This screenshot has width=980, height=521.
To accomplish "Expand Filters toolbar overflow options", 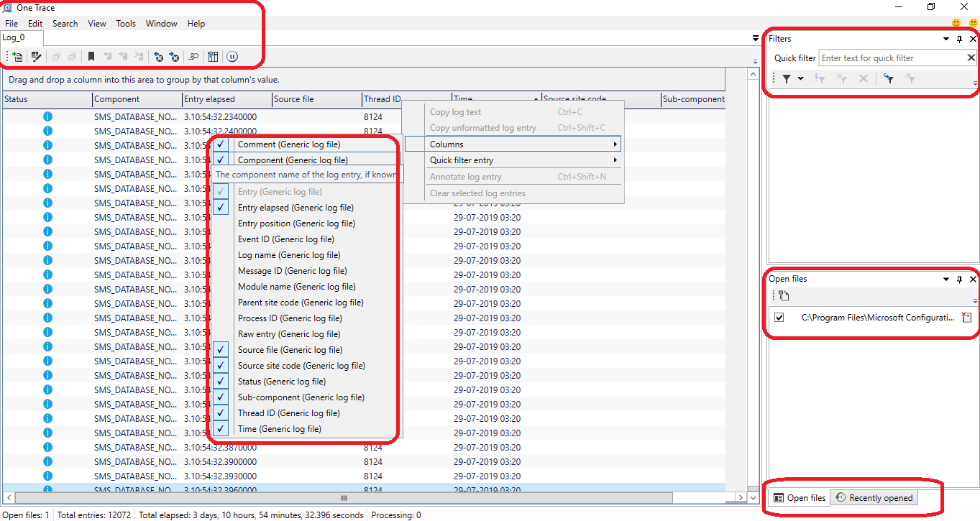I will (x=976, y=83).
